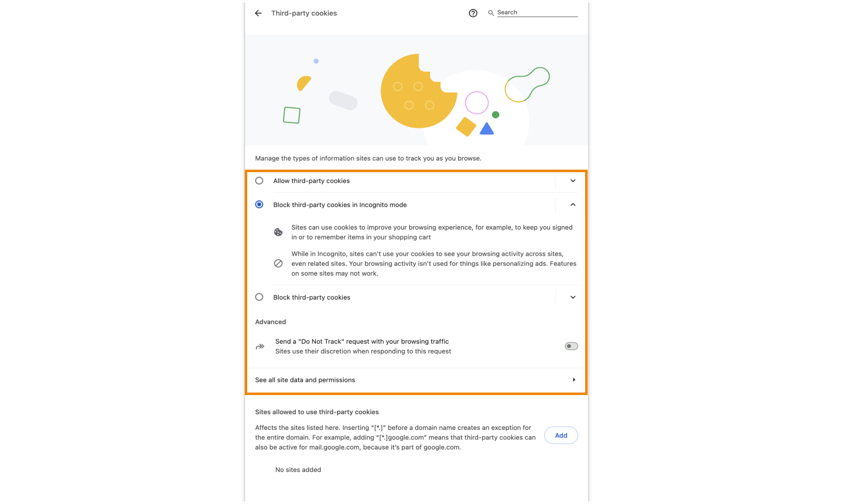859x504 pixels.
Task: Click the blocked cookie icon next to Incognito description
Action: click(278, 263)
